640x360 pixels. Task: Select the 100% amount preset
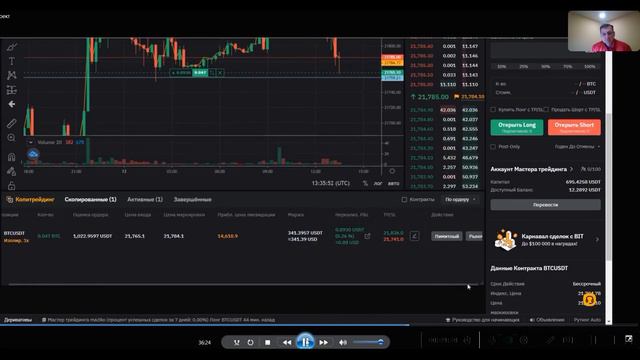click(x=589, y=67)
